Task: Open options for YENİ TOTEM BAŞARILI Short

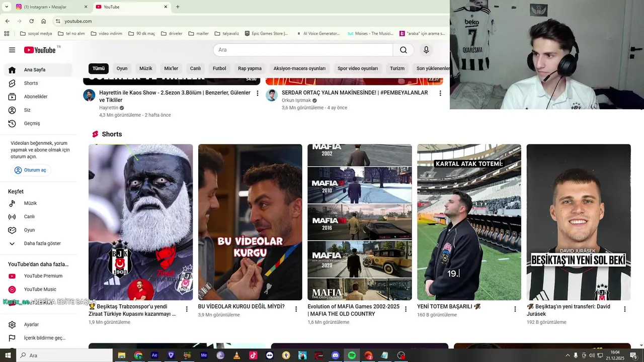Action: [515, 309]
